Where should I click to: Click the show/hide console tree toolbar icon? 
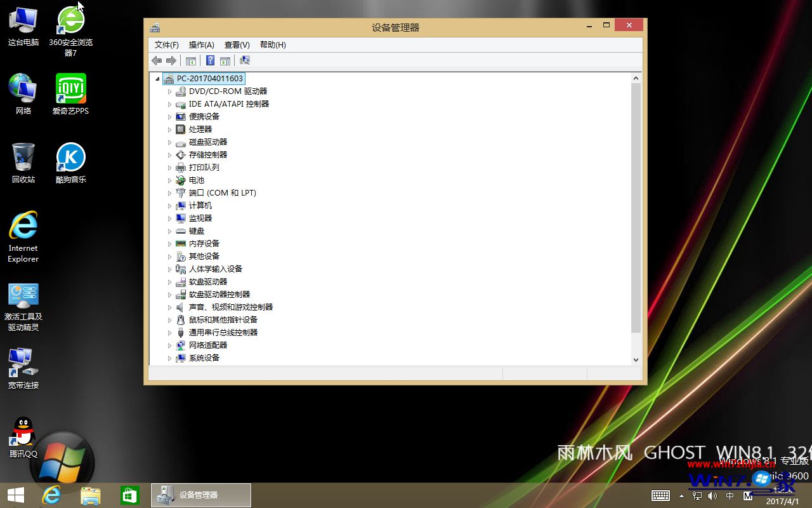pos(190,60)
